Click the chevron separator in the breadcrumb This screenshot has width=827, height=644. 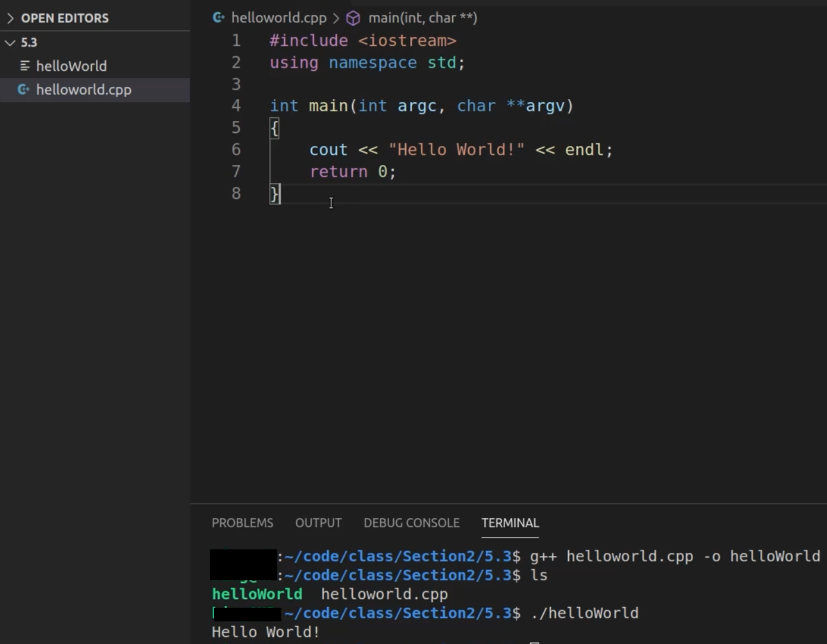(336, 18)
